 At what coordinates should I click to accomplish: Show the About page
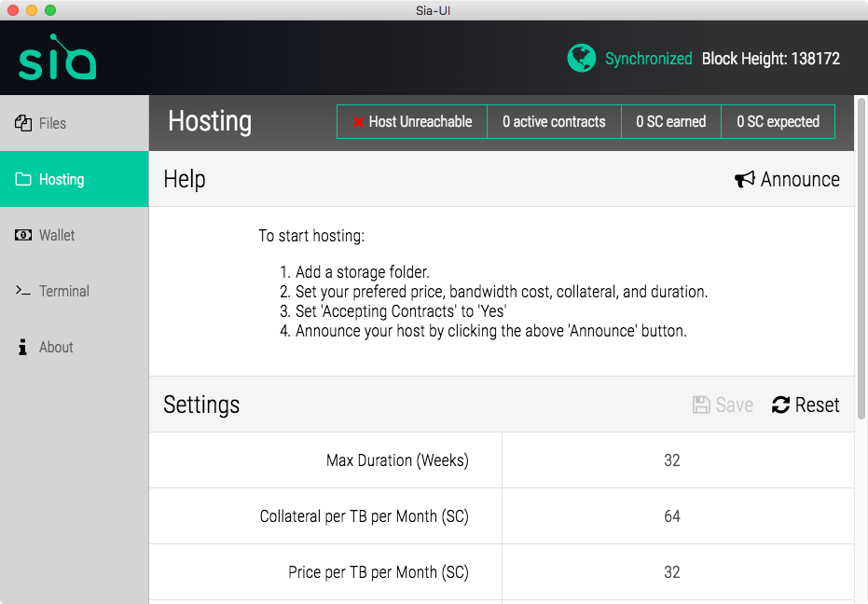(x=75, y=347)
